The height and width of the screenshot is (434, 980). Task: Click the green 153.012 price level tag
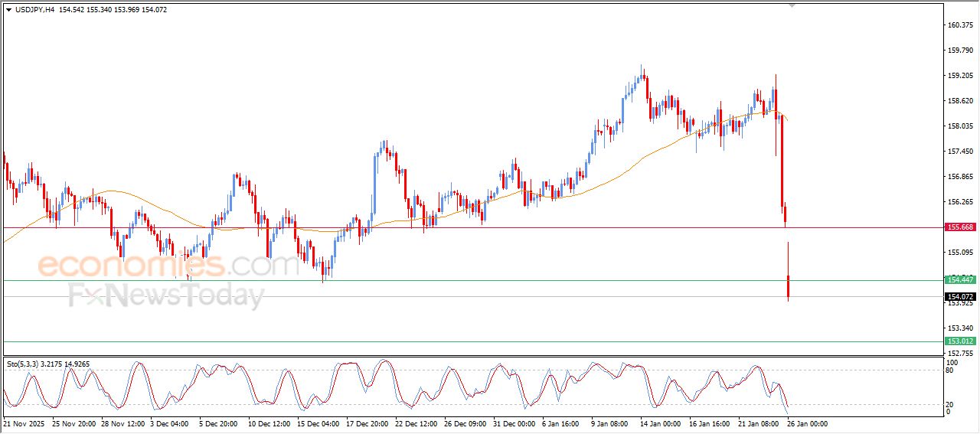tap(960, 341)
